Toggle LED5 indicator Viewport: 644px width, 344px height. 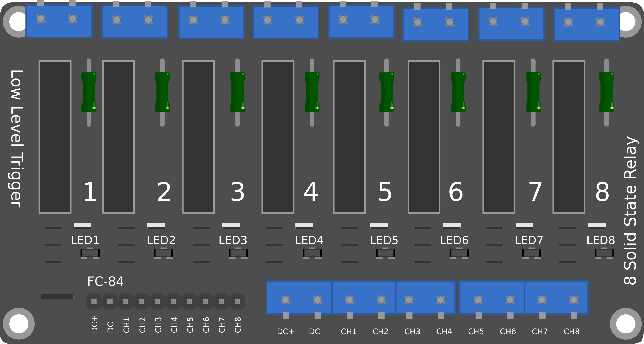[x=379, y=226]
